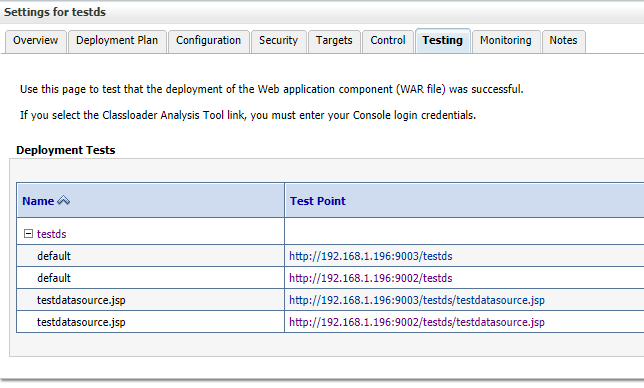The image size is (644, 388).
Task: Open the Overview tab
Action: pyautogui.click(x=35, y=41)
